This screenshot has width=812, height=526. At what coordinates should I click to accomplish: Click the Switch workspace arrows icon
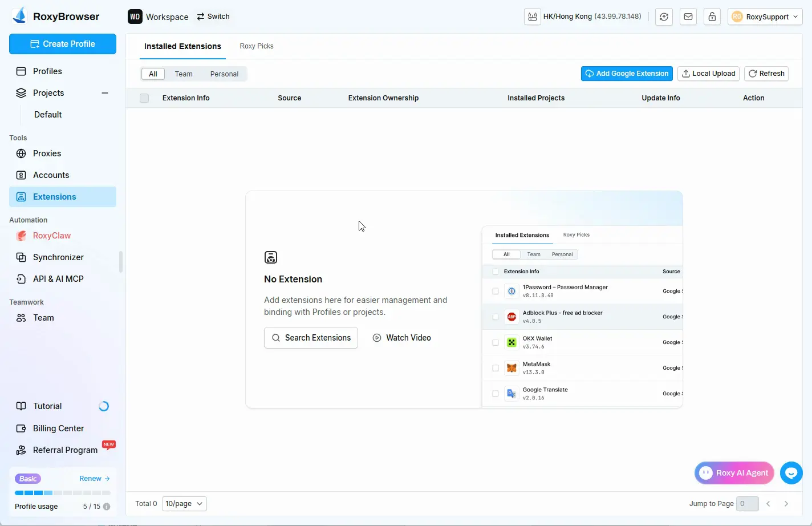coord(201,17)
